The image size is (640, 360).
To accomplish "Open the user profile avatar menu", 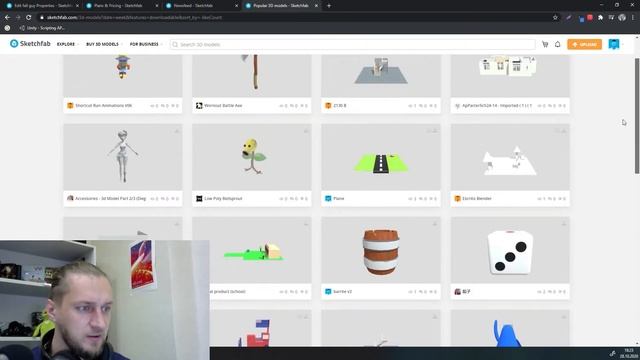I will (613, 44).
